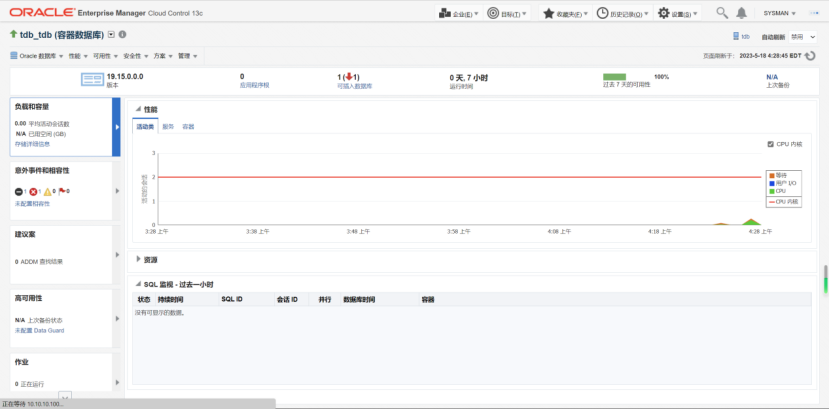The height and width of the screenshot is (409, 830).
Task: Click the tdb host target icon link
Action: coord(742,37)
